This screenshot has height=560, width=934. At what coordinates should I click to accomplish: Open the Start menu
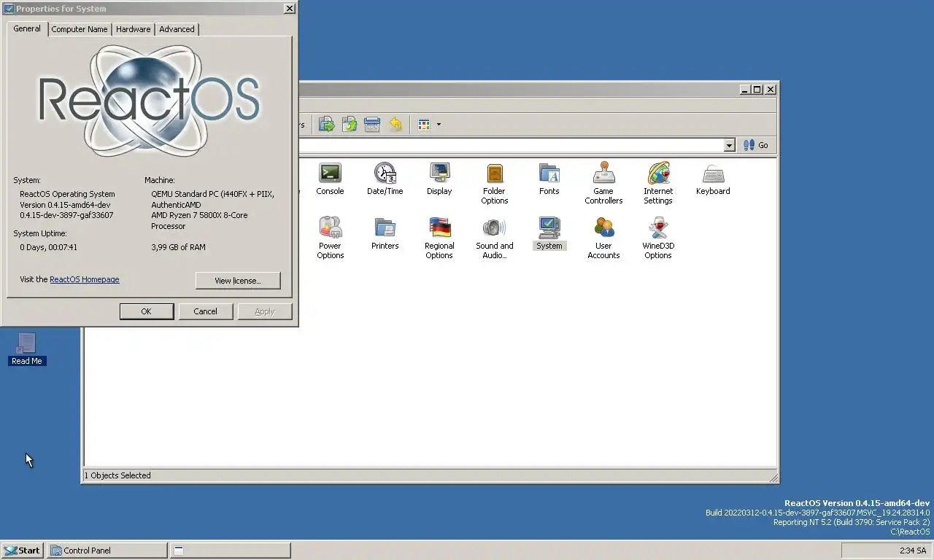[22, 551]
